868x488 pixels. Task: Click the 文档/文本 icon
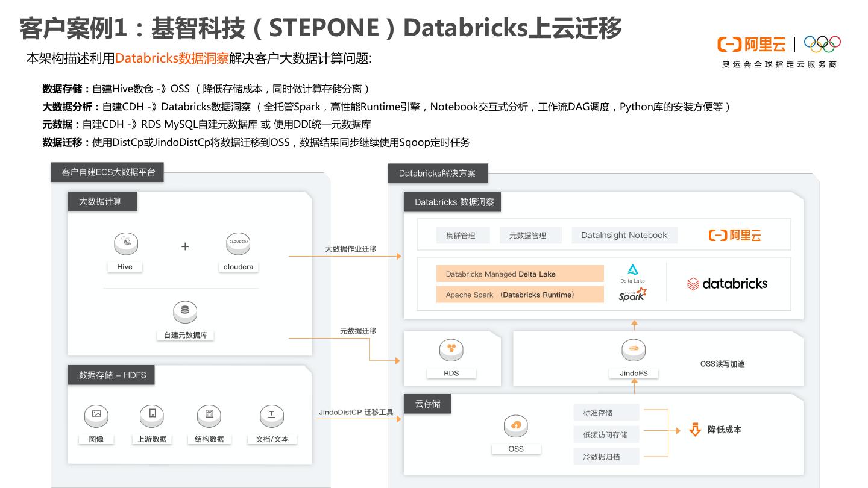pyautogui.click(x=272, y=414)
